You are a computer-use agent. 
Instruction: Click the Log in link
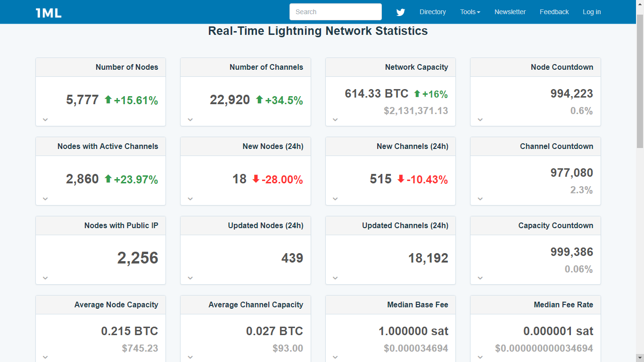pyautogui.click(x=592, y=12)
